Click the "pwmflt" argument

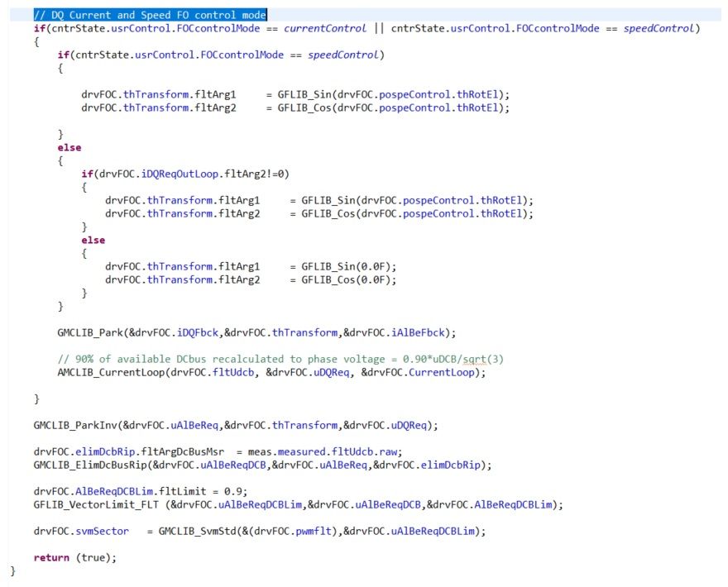[314, 532]
